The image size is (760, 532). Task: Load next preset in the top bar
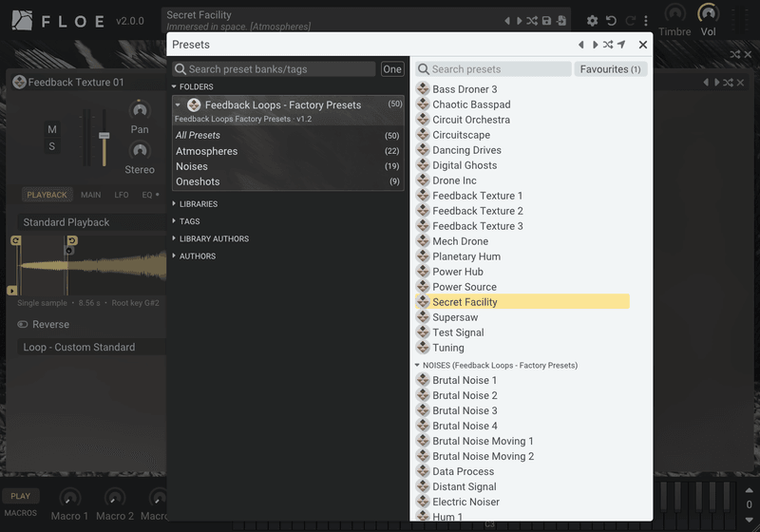tap(519, 21)
